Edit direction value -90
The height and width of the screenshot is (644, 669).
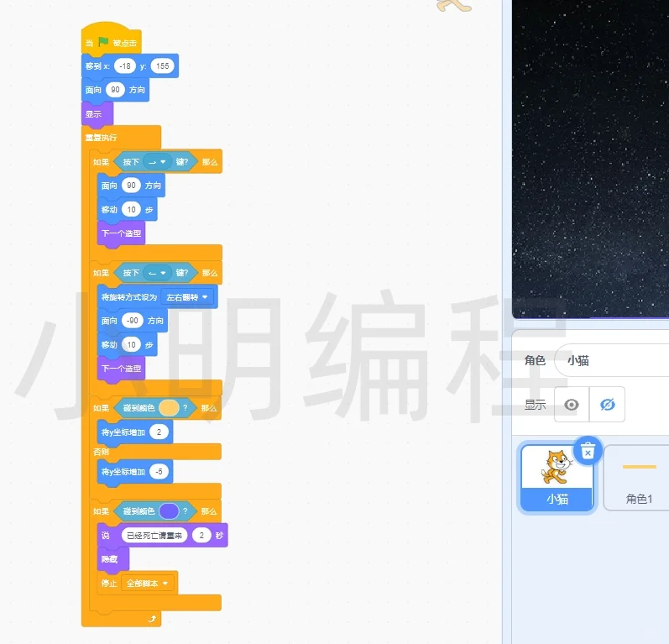[x=133, y=320]
